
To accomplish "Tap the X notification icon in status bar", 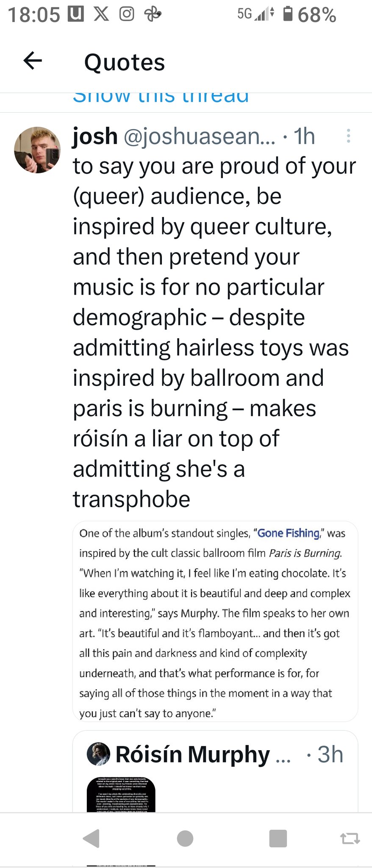I will click(101, 14).
